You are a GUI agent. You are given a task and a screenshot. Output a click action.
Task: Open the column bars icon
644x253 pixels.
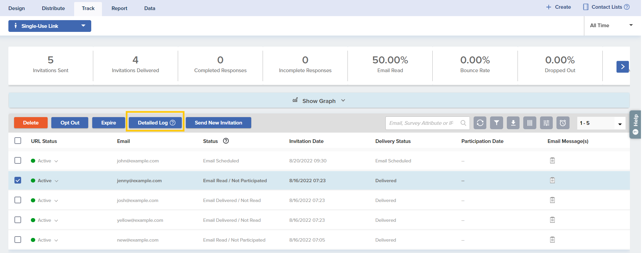coord(530,123)
